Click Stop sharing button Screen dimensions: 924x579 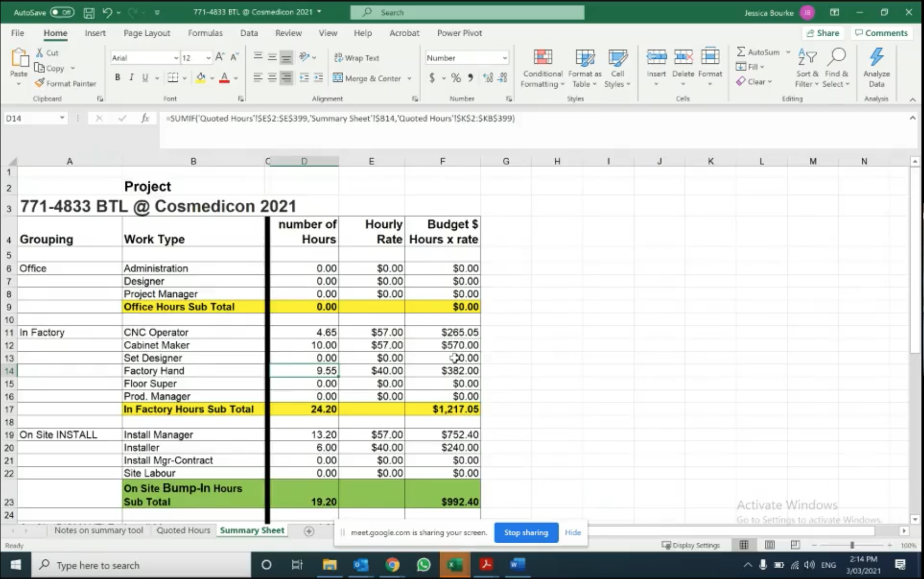[x=526, y=532]
